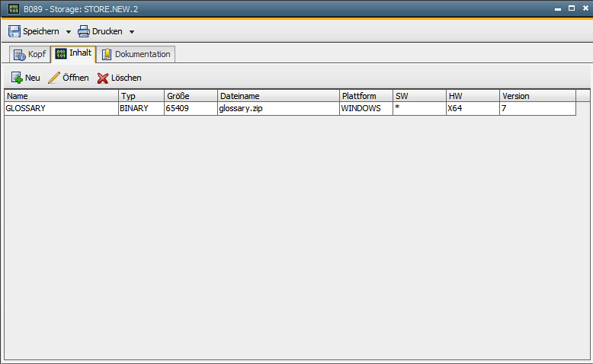
Task: Click the Drucken toolbar label
Action: coord(107,31)
